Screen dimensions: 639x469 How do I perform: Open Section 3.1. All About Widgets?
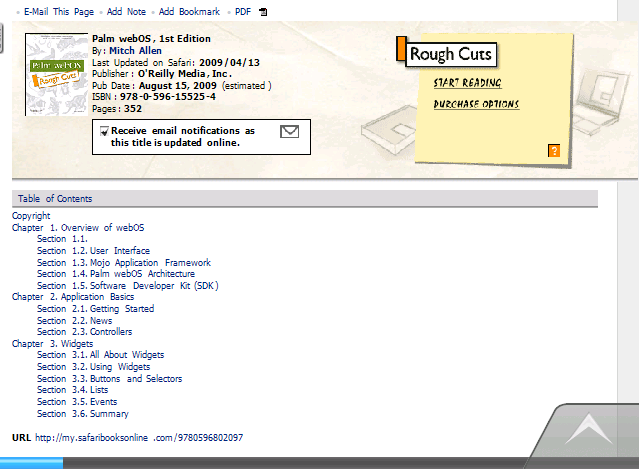[x=100, y=355]
